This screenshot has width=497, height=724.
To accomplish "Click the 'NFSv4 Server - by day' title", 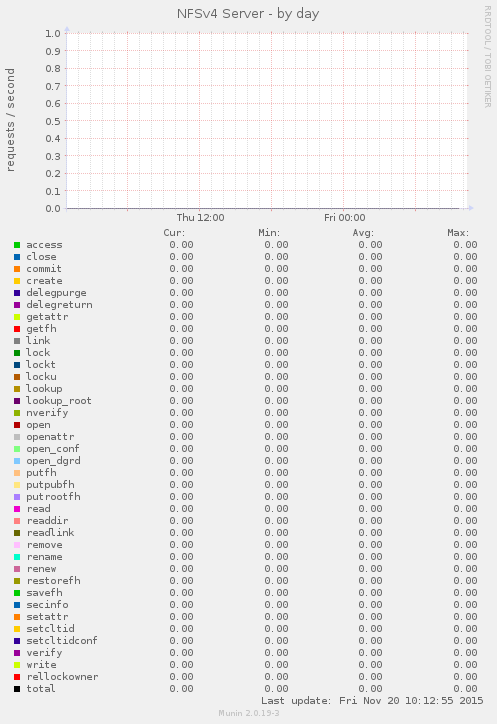I will pyautogui.click(x=248, y=14).
